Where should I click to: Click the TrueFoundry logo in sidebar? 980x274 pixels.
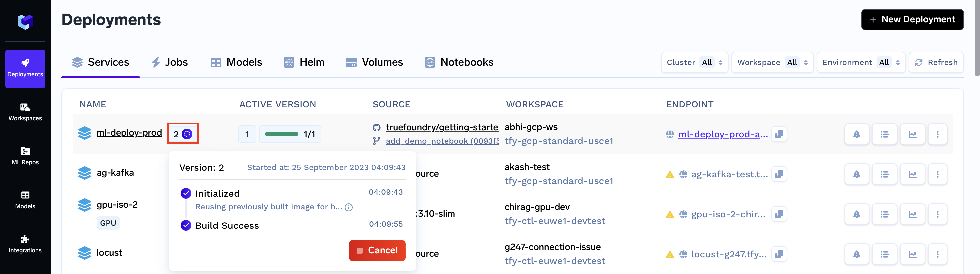(25, 22)
